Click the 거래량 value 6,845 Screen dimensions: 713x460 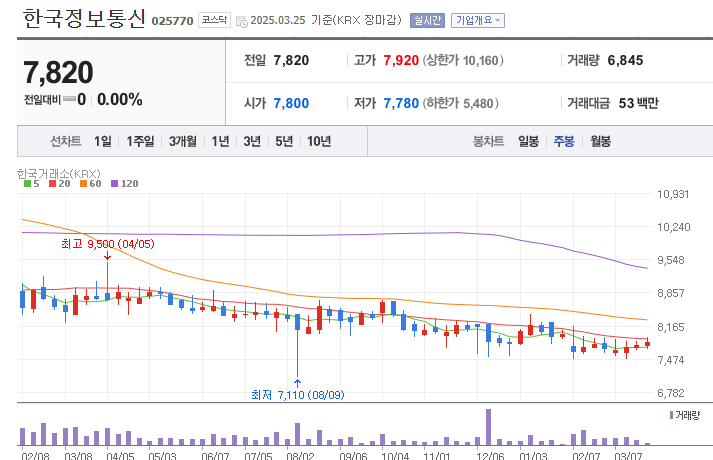click(x=625, y=60)
